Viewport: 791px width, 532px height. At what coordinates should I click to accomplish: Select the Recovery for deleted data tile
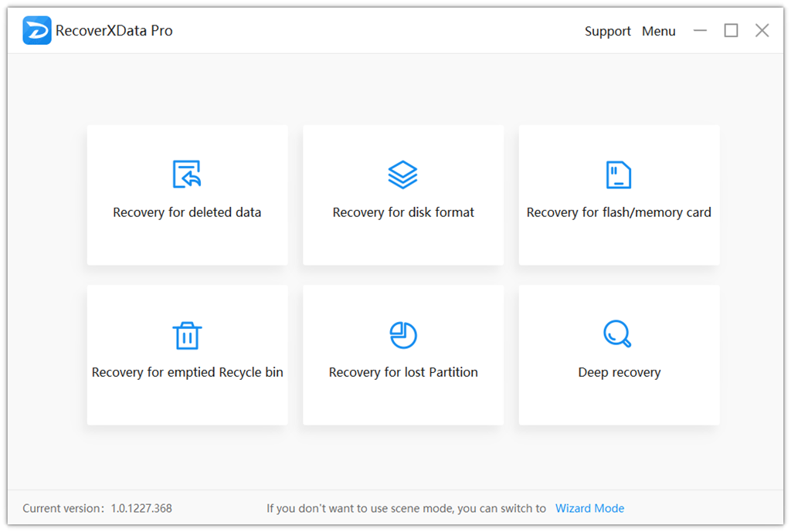tap(187, 195)
